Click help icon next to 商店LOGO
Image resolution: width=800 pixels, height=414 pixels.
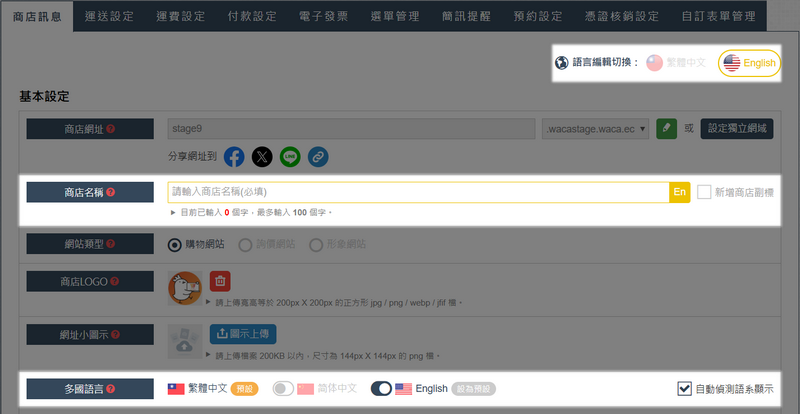[x=114, y=281]
